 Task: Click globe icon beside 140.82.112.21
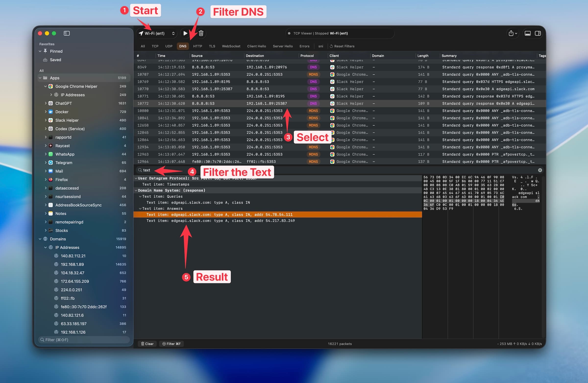pos(56,256)
